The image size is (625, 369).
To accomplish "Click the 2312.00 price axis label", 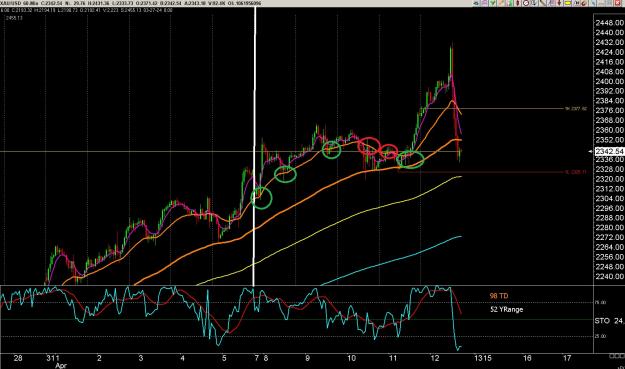I will [609, 188].
